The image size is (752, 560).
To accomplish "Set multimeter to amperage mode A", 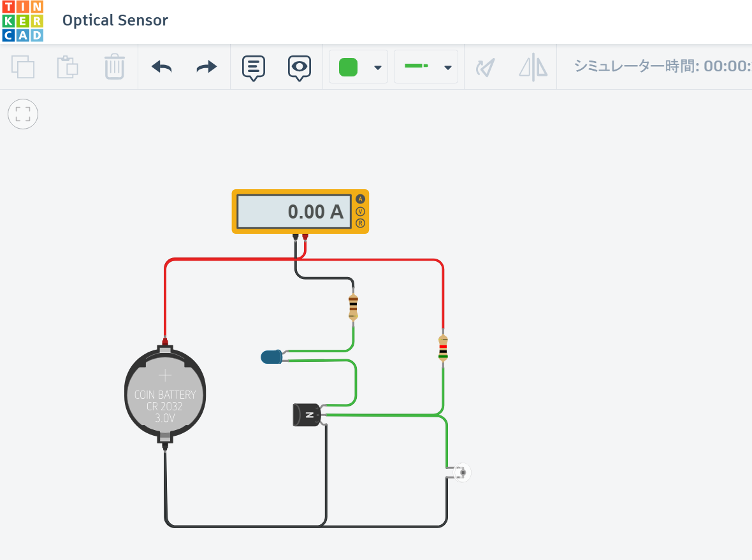I will click(x=360, y=199).
